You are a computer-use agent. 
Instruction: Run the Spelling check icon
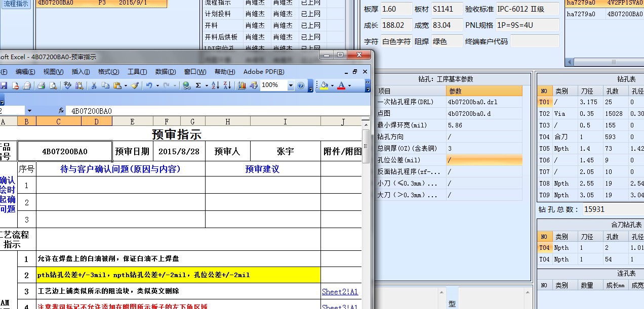click(x=67, y=85)
